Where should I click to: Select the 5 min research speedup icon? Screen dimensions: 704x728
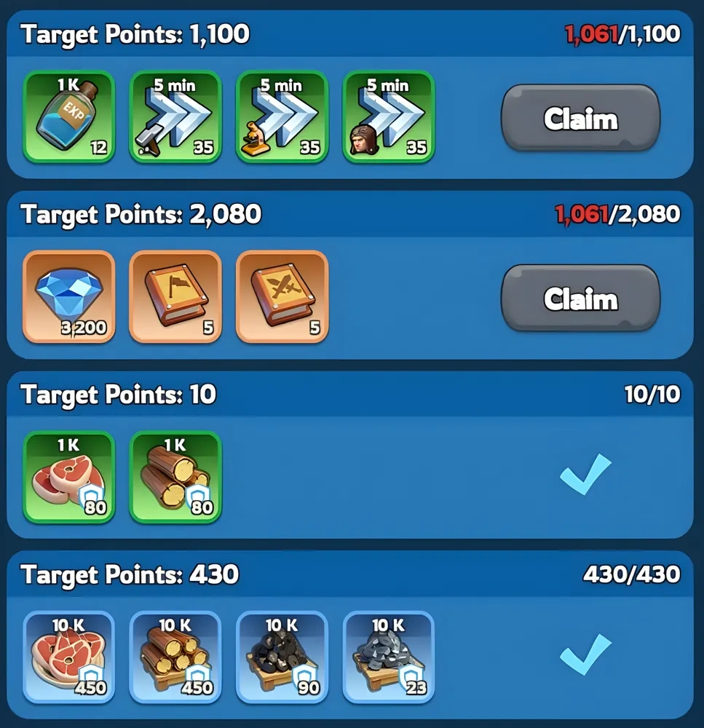pos(282,117)
